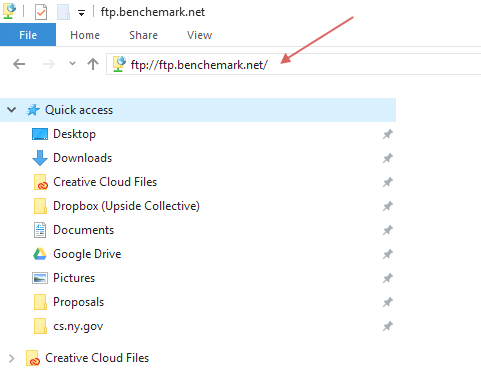Image resolution: width=481 pixels, height=375 pixels.
Task: Toggle the pin next to cs.ny.gov
Action: (387, 326)
